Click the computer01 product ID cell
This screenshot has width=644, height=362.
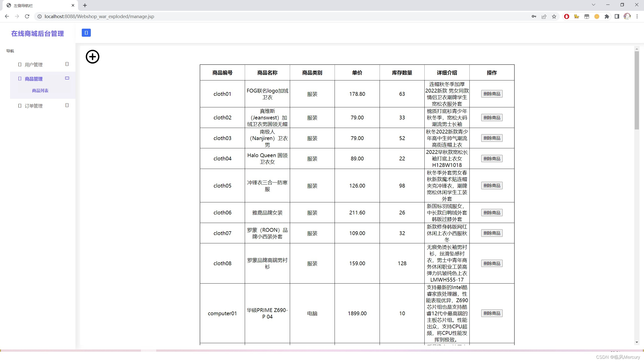(222, 313)
